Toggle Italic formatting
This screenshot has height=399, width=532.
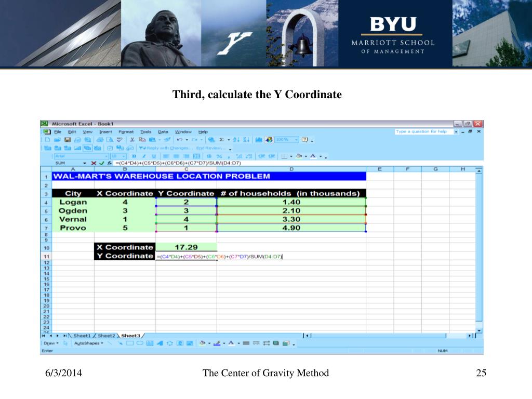coord(144,156)
